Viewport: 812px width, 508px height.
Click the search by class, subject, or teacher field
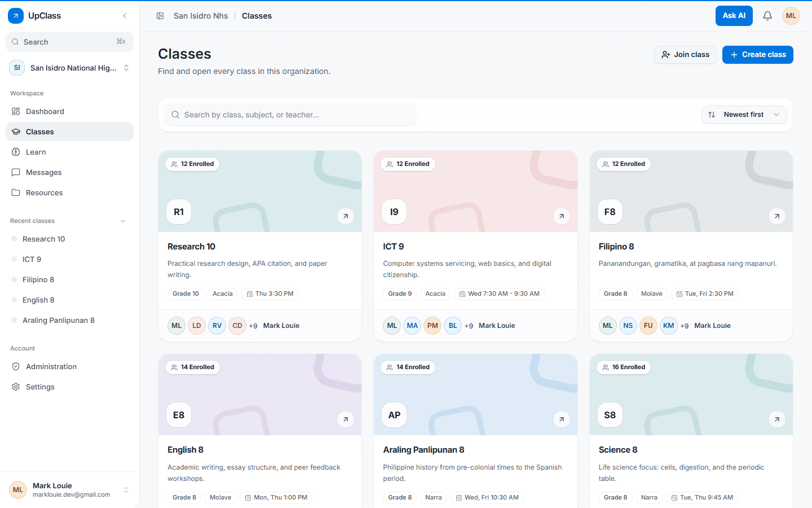290,115
